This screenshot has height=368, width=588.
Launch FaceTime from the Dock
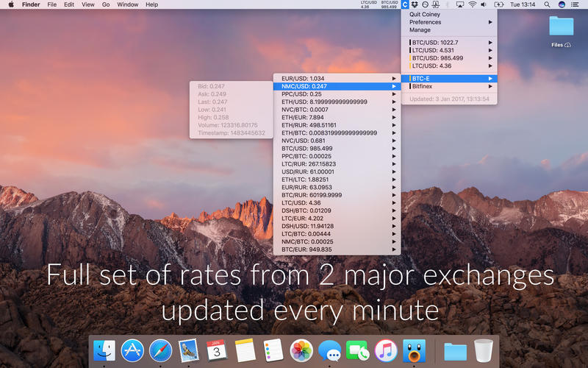[x=357, y=351]
